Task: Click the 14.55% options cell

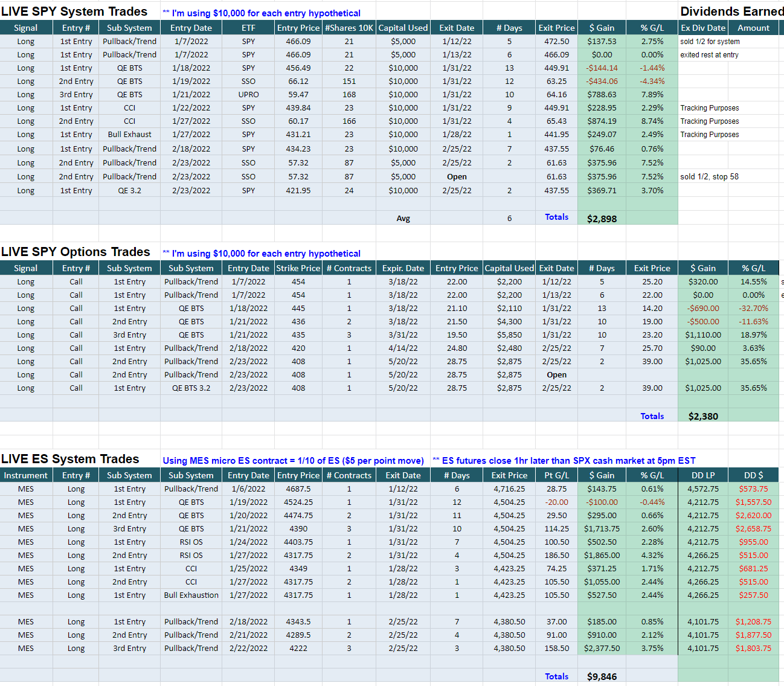Action: [x=753, y=282]
